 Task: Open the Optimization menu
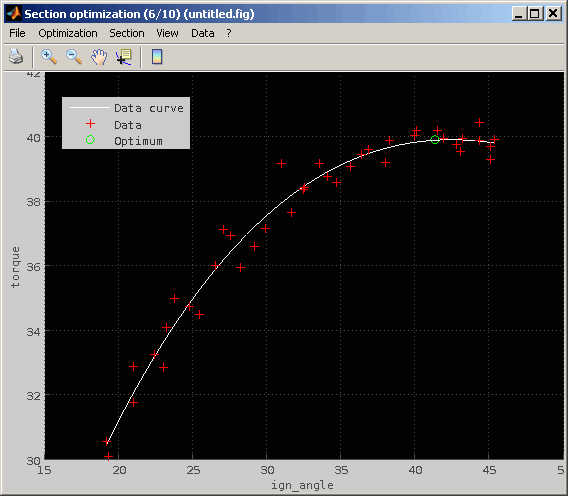click(68, 33)
